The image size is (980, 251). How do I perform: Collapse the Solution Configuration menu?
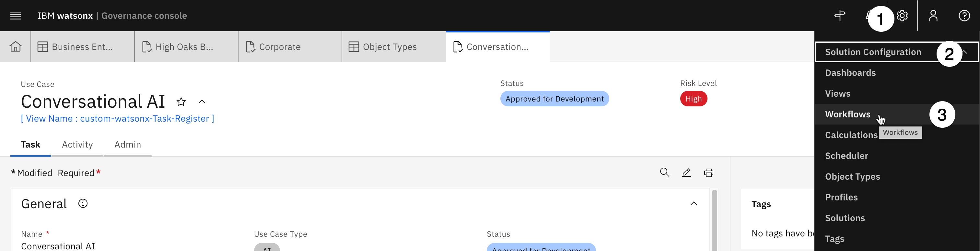coord(897,52)
